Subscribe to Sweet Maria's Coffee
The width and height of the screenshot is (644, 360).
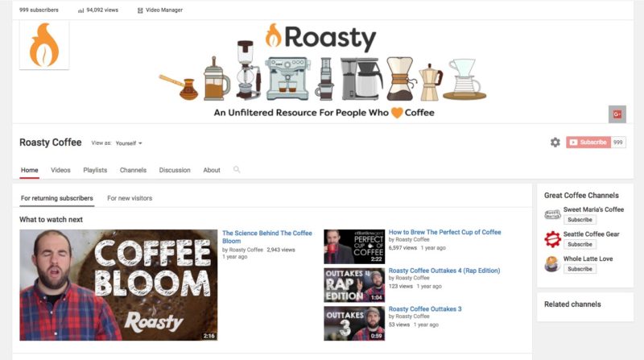tap(580, 220)
